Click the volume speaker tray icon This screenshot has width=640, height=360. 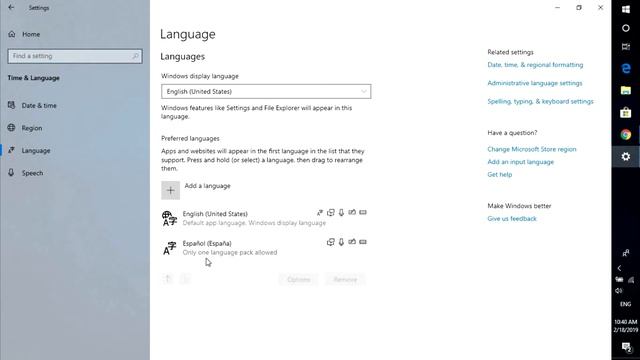[619, 291]
